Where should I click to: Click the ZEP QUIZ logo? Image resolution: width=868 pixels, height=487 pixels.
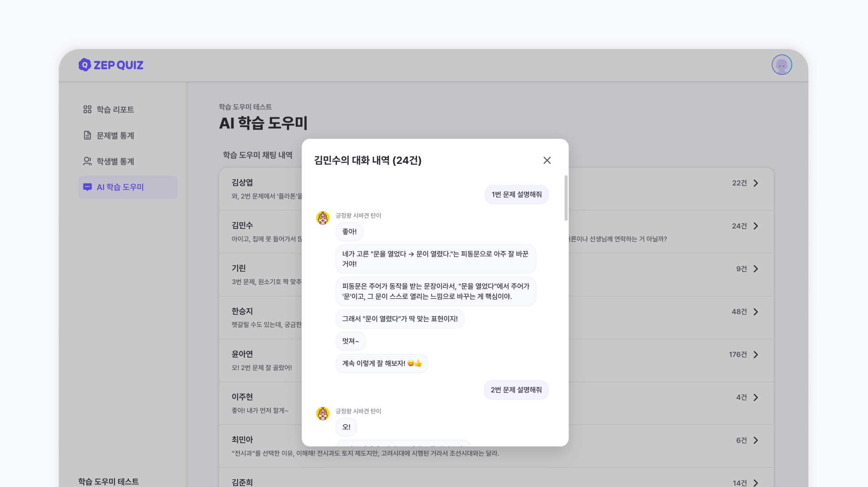tap(111, 65)
